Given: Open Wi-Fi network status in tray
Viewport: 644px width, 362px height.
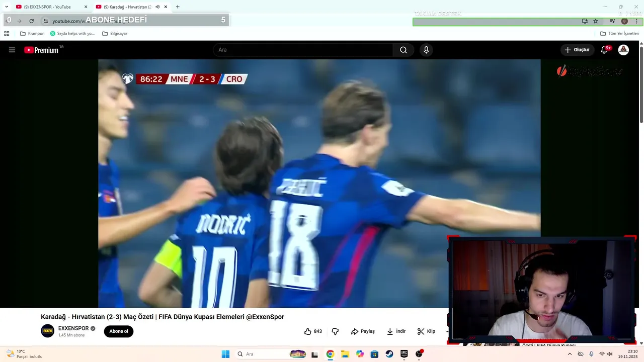Looking at the screenshot, I should pos(602,354).
